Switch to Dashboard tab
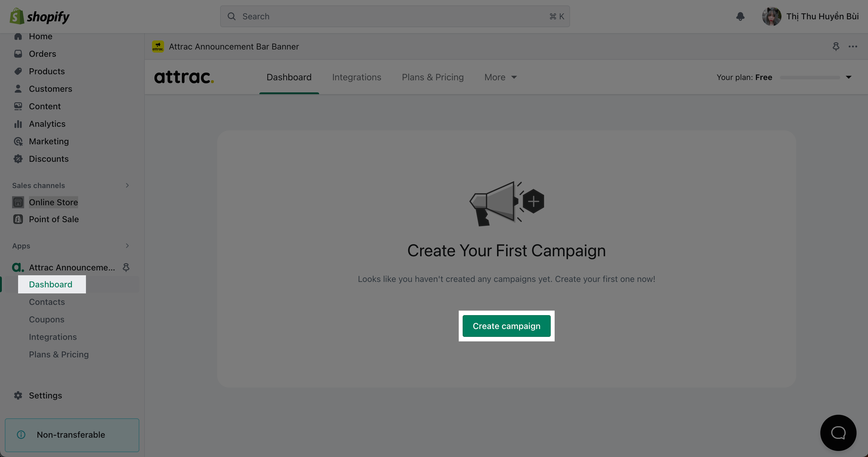The height and width of the screenshot is (457, 868). coord(289,77)
